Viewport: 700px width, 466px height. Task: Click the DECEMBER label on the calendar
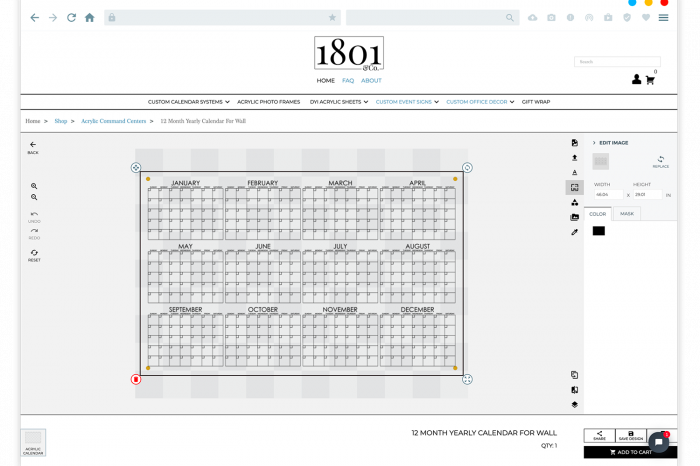pyautogui.click(x=417, y=309)
